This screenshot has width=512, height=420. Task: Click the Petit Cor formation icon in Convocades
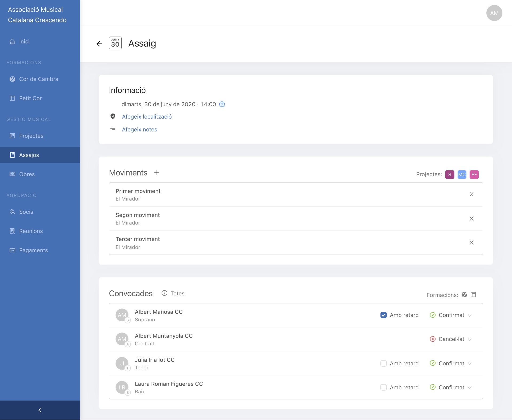pos(473,295)
